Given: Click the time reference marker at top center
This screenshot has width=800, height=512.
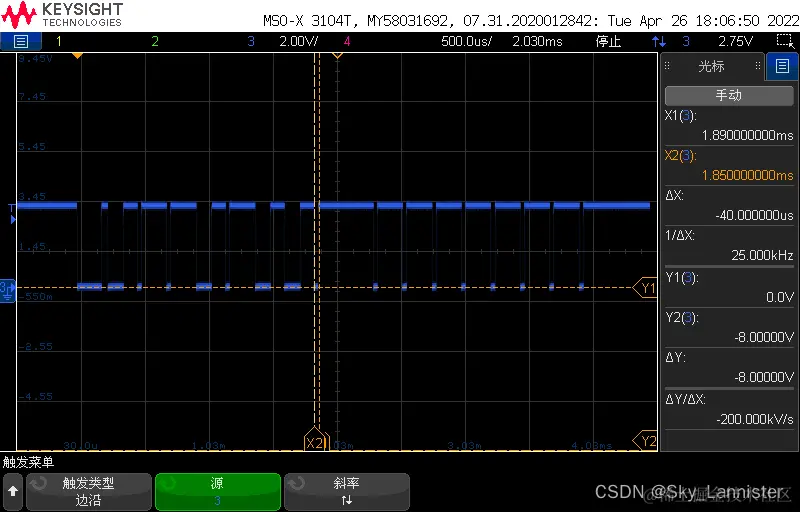Looking at the screenshot, I should pyautogui.click(x=337, y=55).
